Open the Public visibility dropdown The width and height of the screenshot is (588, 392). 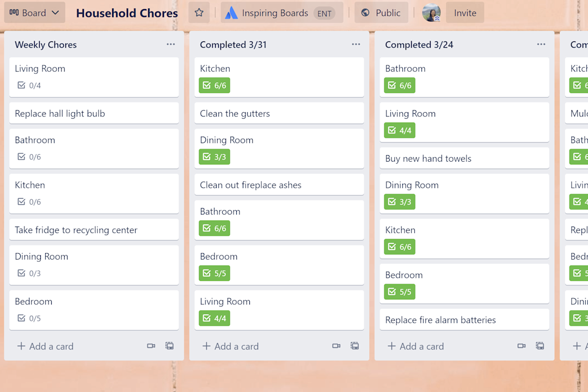click(x=381, y=13)
